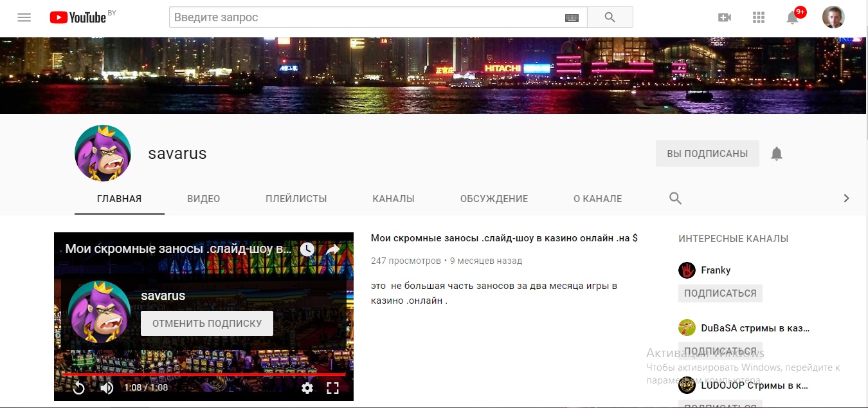Open the on-screen keyboard icon

572,17
